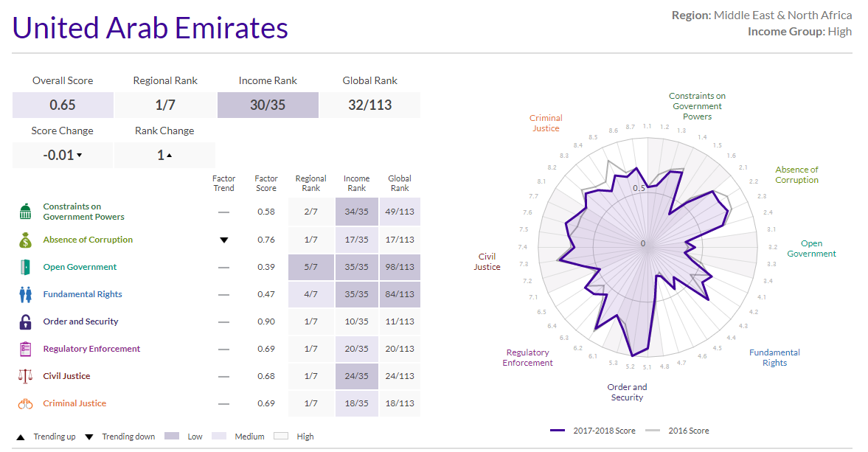Click the Rank Change up arrow indicator
868x452 pixels.
(169, 156)
